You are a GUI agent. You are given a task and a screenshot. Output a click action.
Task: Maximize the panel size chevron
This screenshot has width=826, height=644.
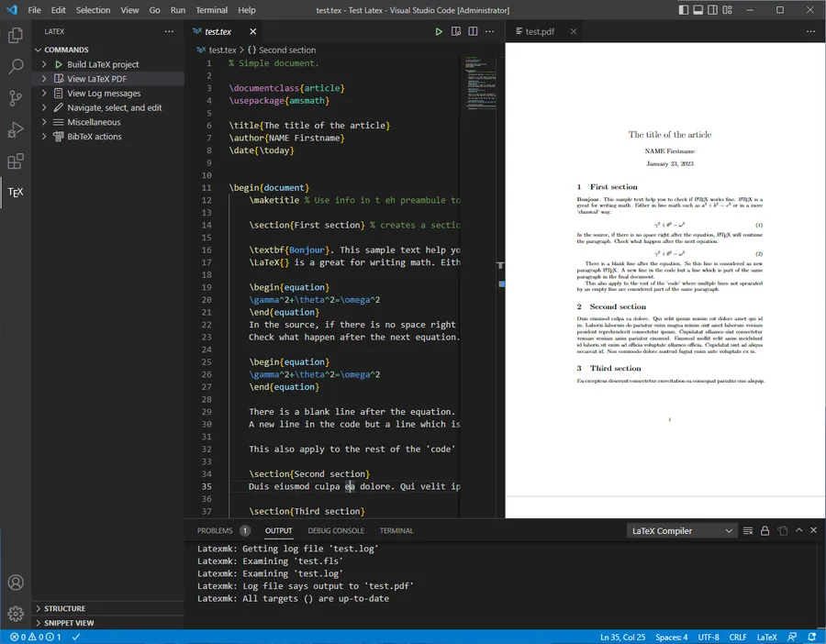pyautogui.click(x=799, y=530)
